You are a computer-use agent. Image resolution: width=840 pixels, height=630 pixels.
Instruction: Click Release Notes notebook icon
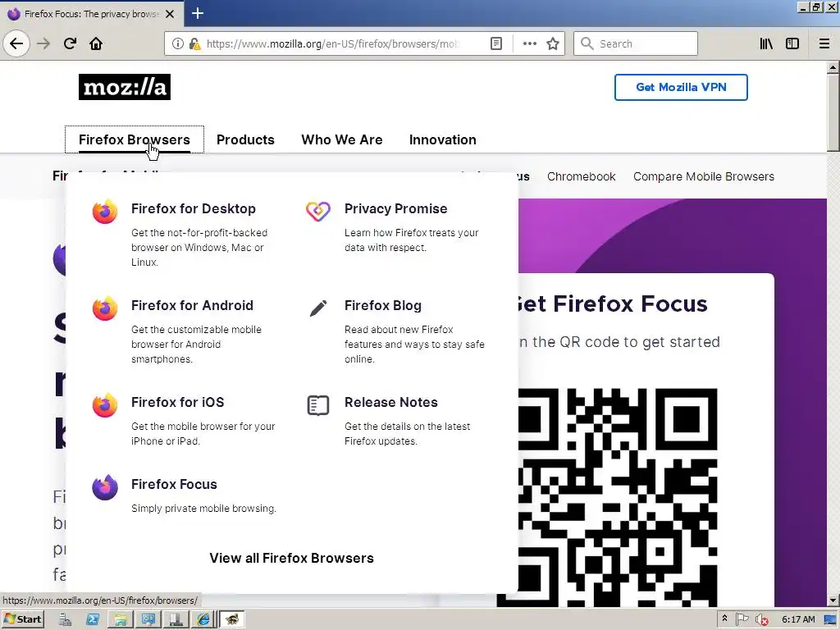click(x=318, y=405)
